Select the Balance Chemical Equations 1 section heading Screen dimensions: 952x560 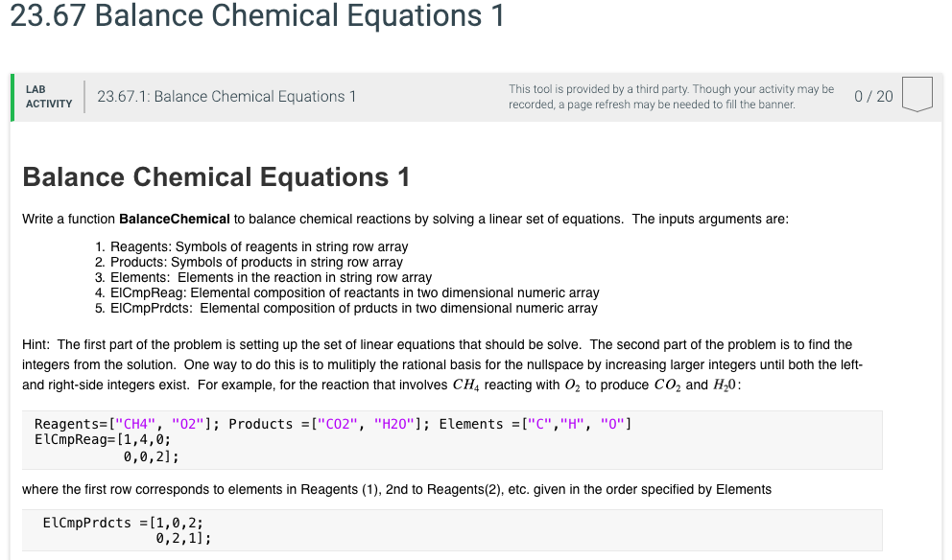[217, 176]
